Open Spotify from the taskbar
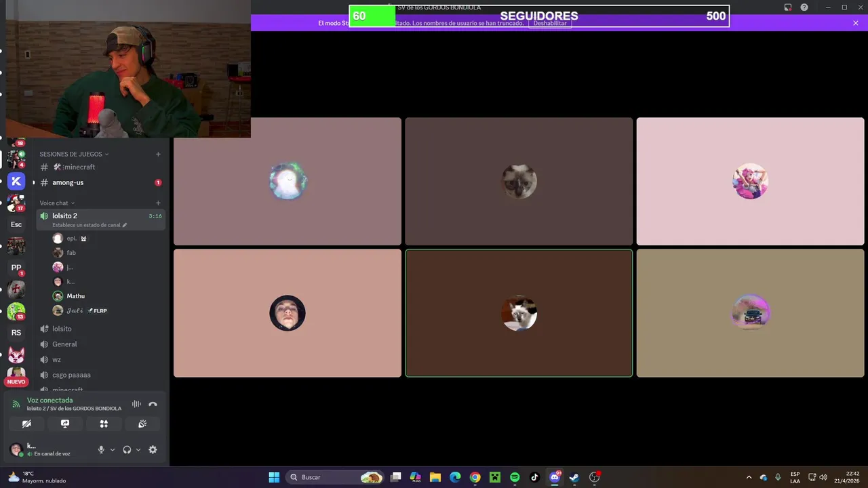Viewport: 868px width, 488px height. point(515,477)
